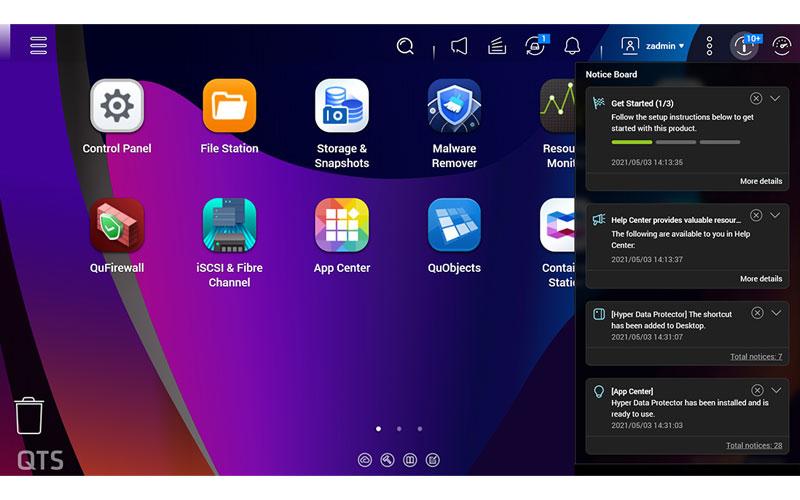Click the [App Center] notice title
Viewport: 800px width, 500px height.
click(632, 391)
